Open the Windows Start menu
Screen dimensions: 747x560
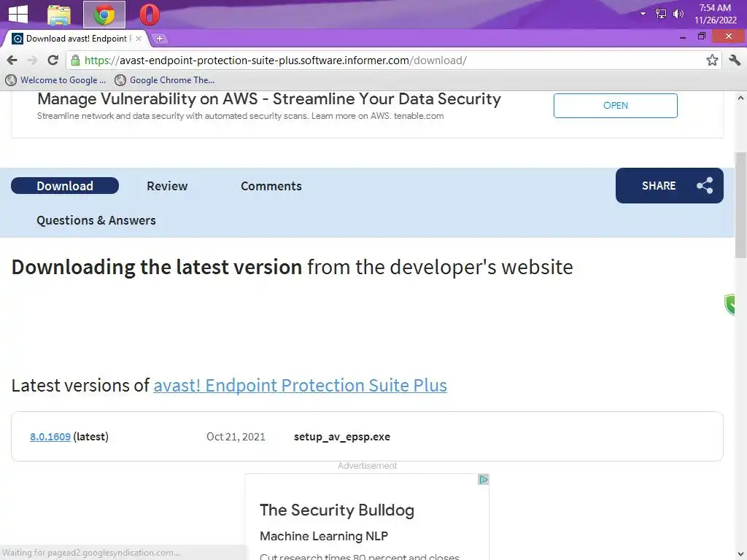coord(18,14)
